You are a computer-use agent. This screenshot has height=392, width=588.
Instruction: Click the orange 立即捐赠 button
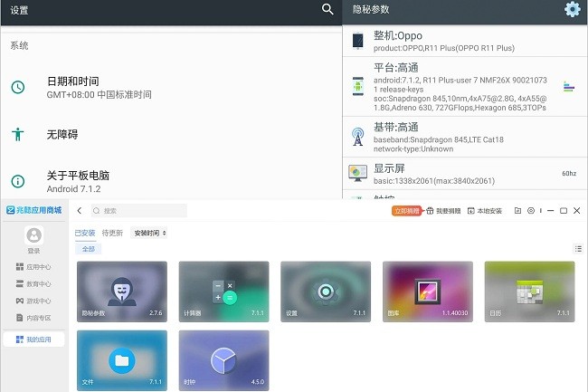coord(406,211)
